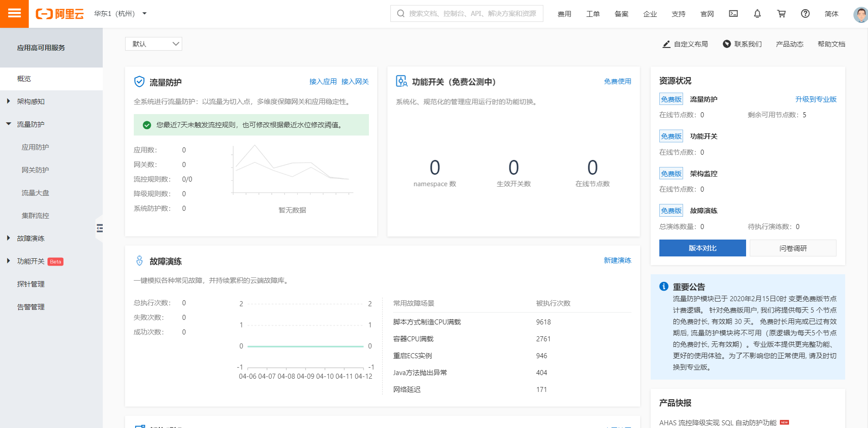This screenshot has height=428, width=868.
Task: Open the orange hamburger main menu
Action: [14, 14]
